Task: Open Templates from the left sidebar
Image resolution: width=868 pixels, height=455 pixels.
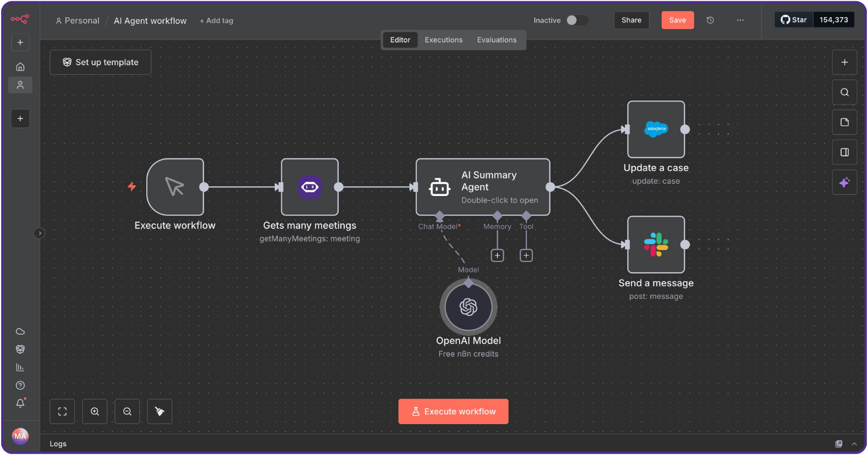Action: 20,349
